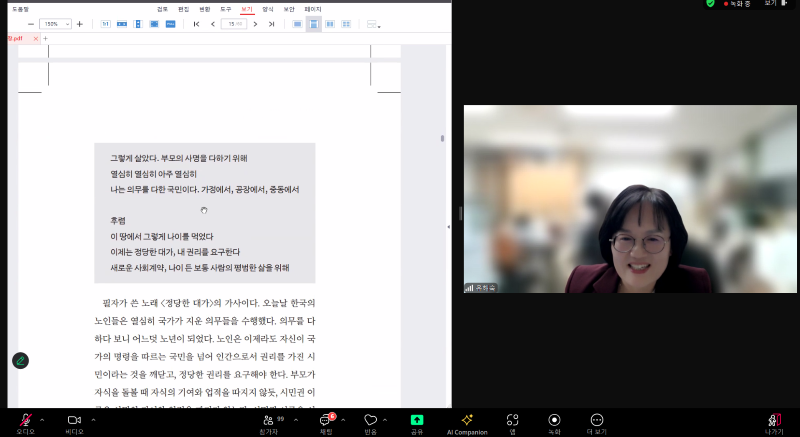Jump to the first page of PDF
800x437 pixels.
pyautogui.click(x=196, y=24)
